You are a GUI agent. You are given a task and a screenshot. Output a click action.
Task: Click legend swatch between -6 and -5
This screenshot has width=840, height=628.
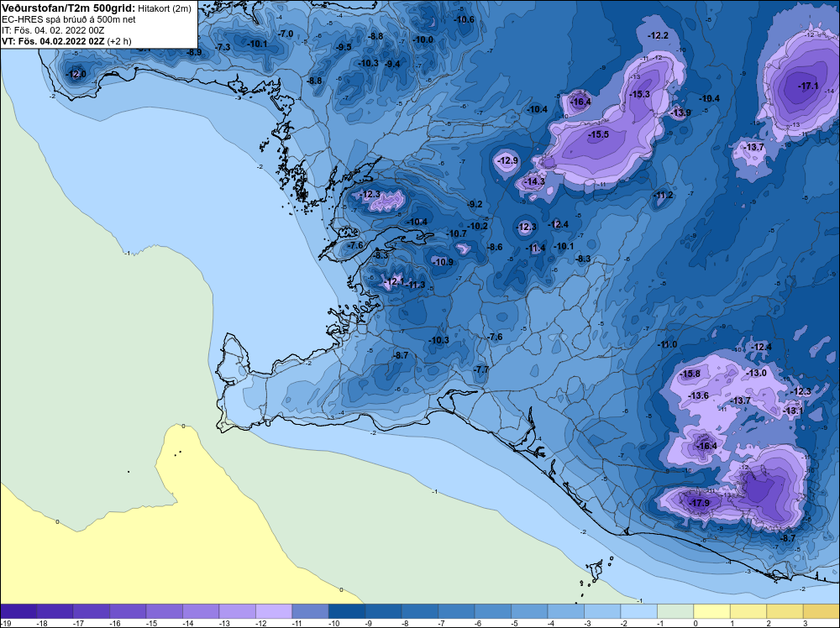point(493,611)
